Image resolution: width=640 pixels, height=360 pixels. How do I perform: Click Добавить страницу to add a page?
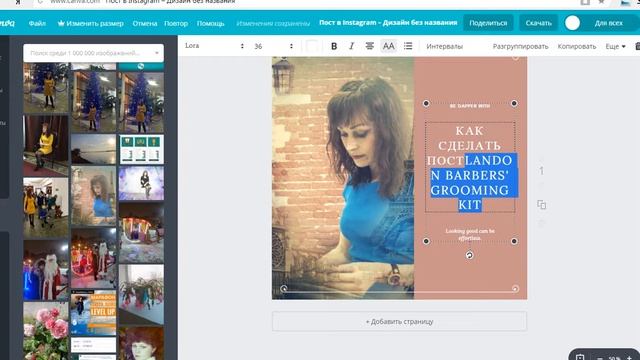tap(400, 322)
